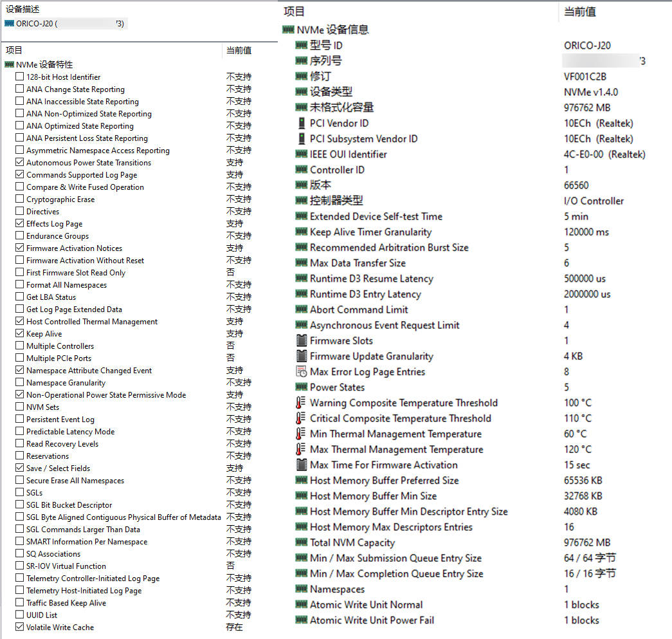Toggle the Keep Alive checkbox
Image resolution: width=672 pixels, height=639 pixels.
(20, 334)
